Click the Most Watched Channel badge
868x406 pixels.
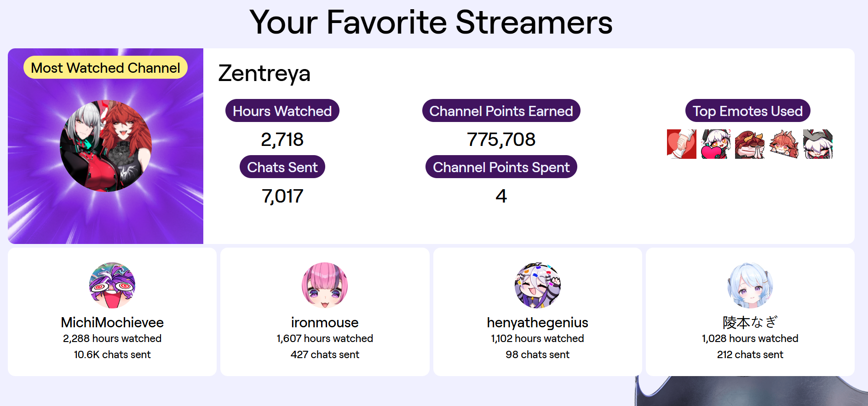105,68
